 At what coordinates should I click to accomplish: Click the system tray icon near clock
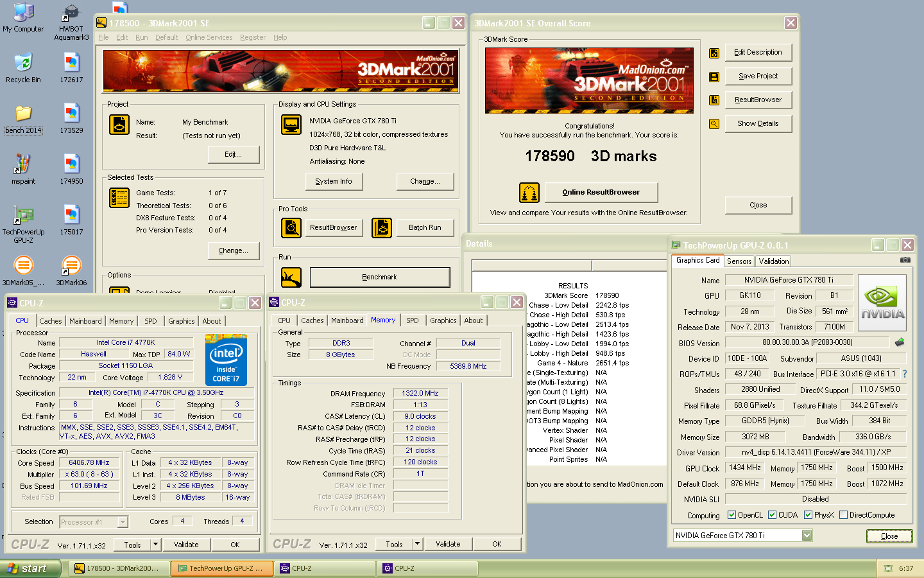[x=889, y=568]
